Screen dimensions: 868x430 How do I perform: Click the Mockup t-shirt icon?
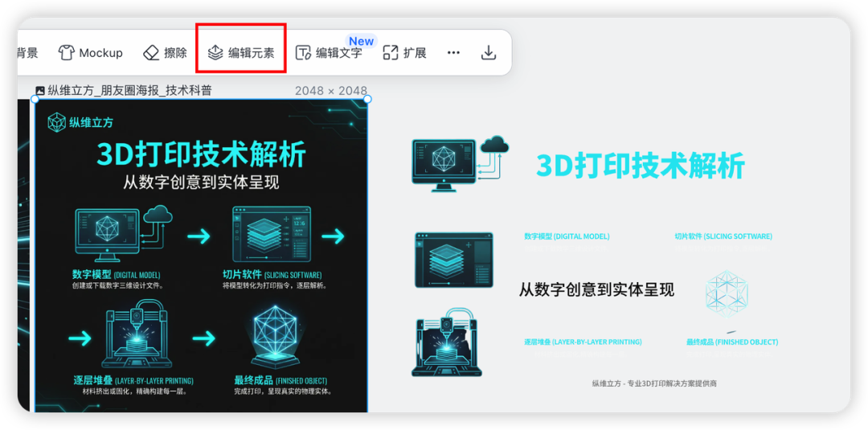click(67, 53)
